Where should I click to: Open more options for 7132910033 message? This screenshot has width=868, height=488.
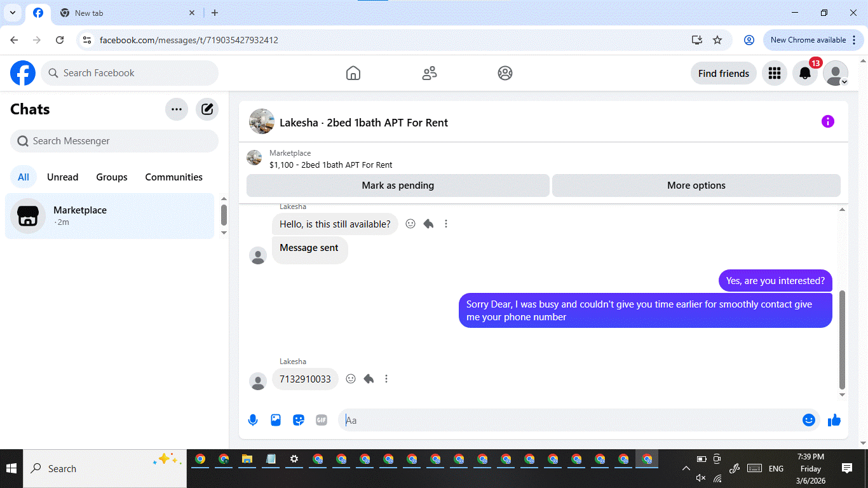click(386, 379)
